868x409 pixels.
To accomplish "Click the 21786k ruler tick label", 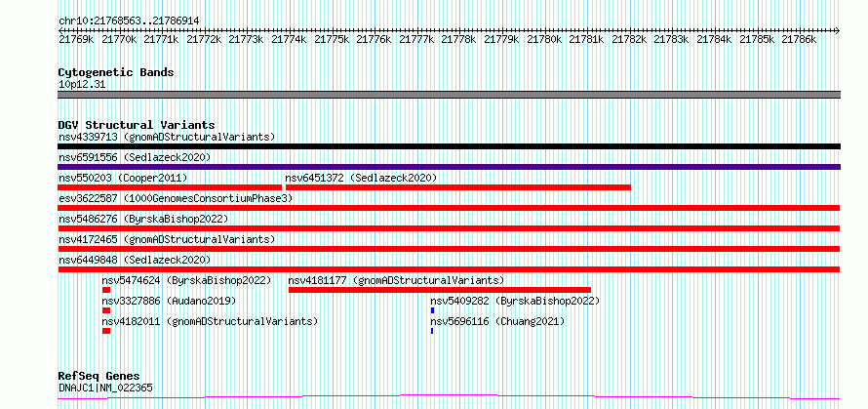I will (x=800, y=39).
